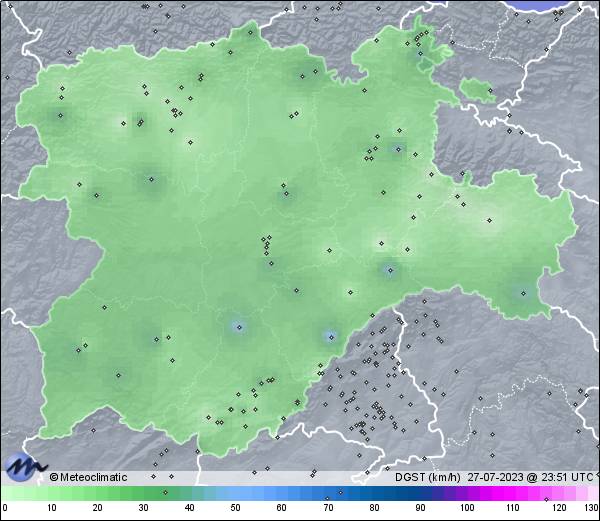Click the scale label 10
Image resolution: width=600 pixels, height=521 pixels.
click(52, 508)
